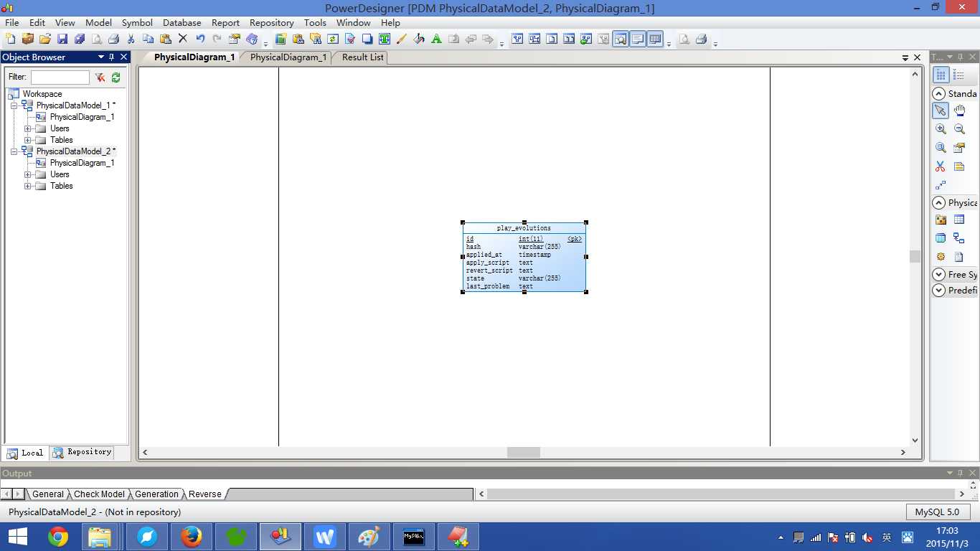Expand the Predefined Symbols toolbox section

(938, 291)
